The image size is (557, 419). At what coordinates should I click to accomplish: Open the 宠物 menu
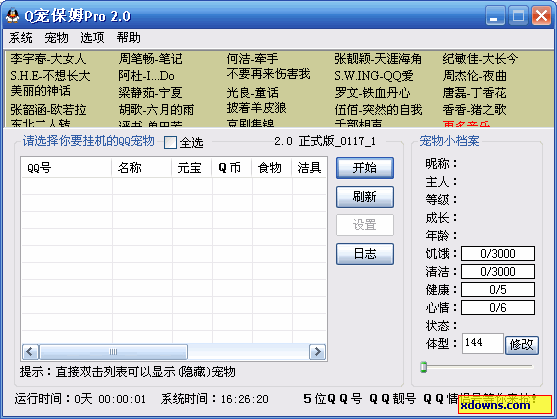(56, 38)
